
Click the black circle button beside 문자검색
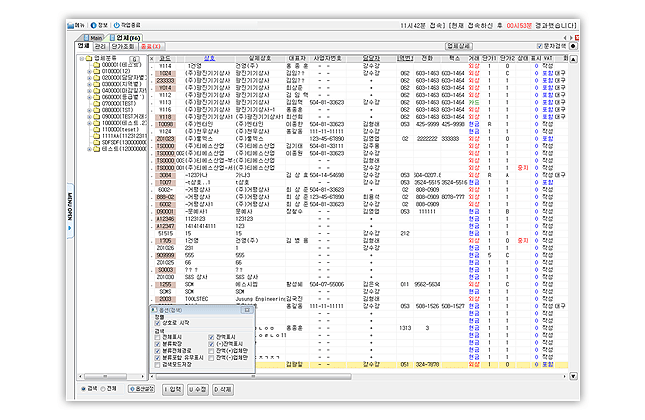click(x=573, y=46)
